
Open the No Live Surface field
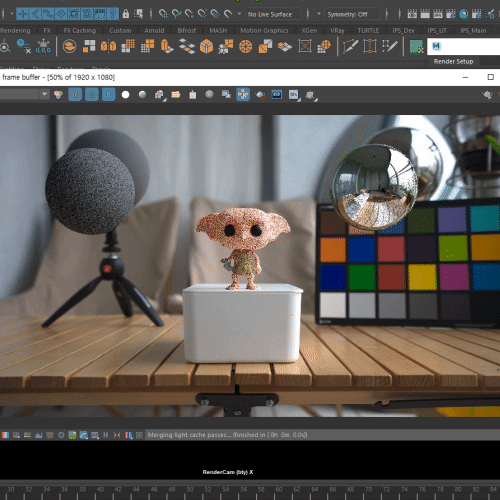point(273,14)
